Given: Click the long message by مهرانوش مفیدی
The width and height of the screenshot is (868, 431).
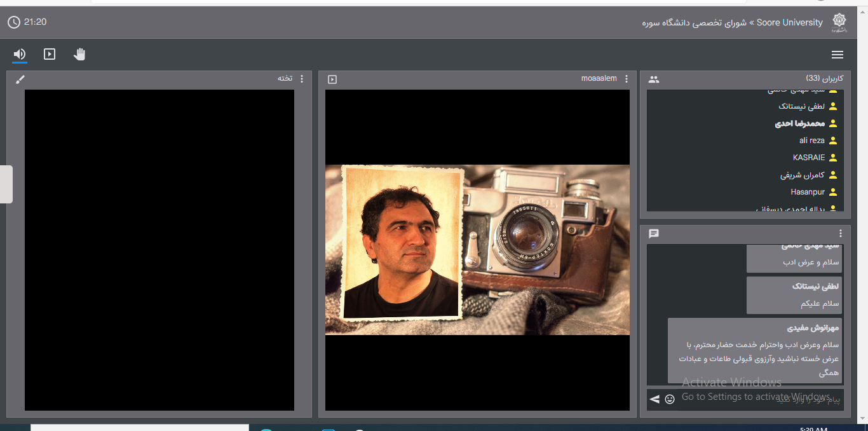Looking at the screenshot, I should click(x=759, y=359).
